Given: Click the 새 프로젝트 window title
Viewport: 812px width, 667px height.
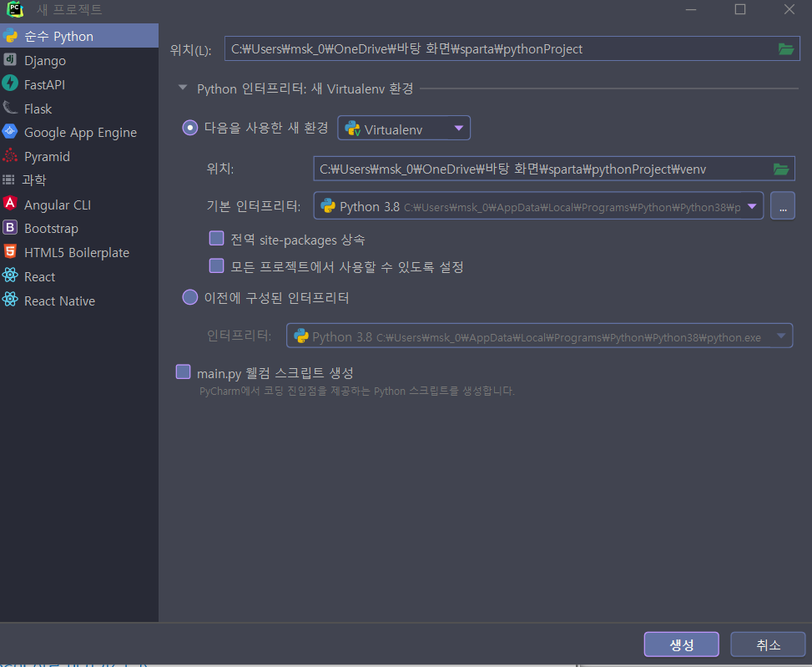Looking at the screenshot, I should click(69, 9).
